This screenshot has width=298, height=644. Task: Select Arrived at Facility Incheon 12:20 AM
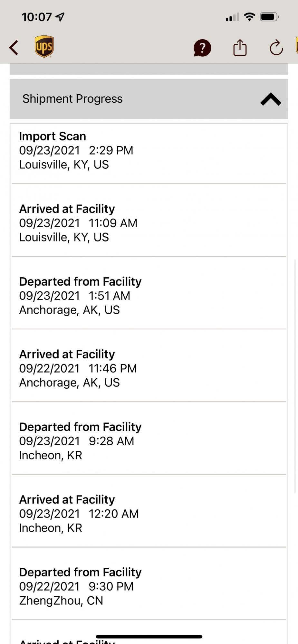tap(149, 514)
